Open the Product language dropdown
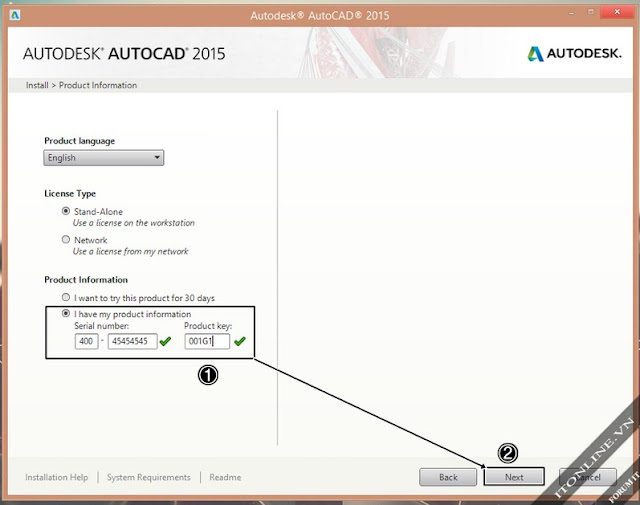Image resolution: width=640 pixels, height=505 pixels. (x=104, y=158)
